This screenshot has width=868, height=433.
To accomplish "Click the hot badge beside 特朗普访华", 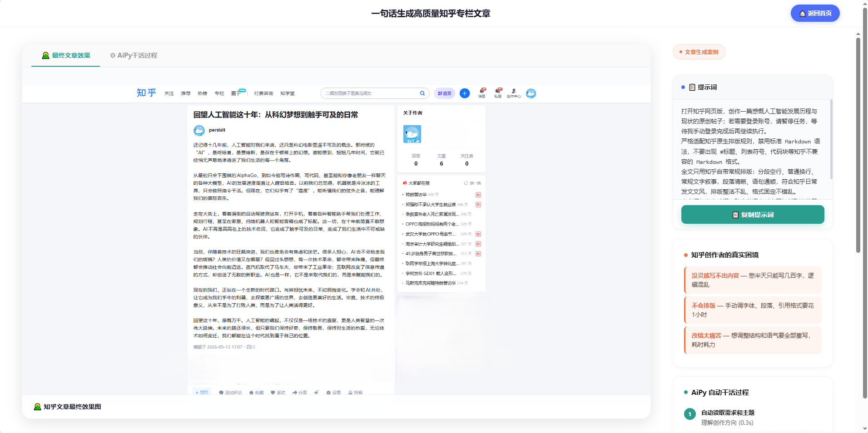I will pos(478,195).
